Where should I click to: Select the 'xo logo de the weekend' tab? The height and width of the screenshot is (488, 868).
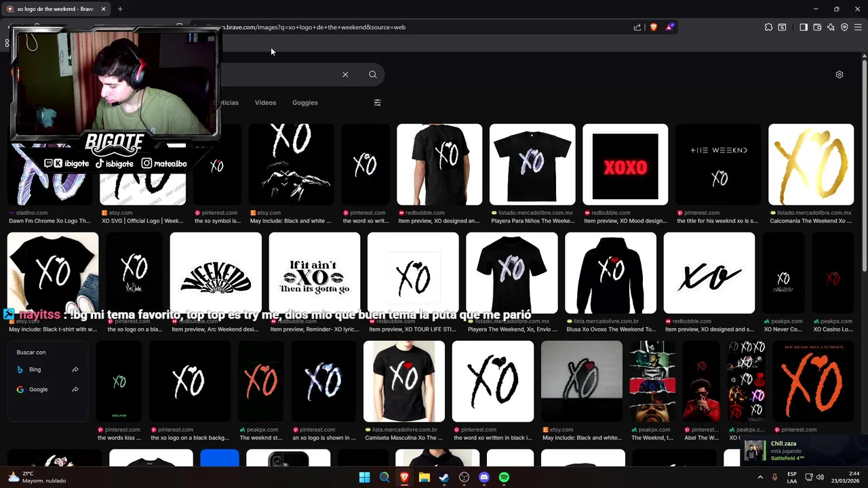coord(54,9)
